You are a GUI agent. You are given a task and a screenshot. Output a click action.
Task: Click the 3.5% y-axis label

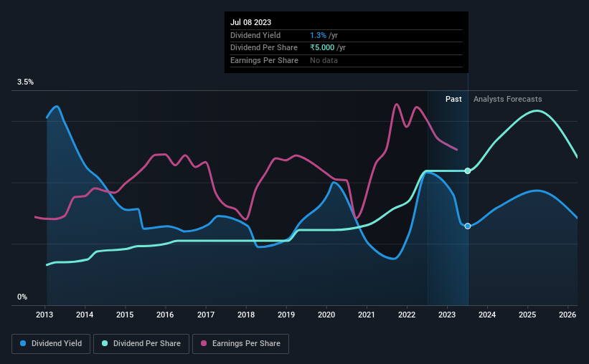(25, 82)
